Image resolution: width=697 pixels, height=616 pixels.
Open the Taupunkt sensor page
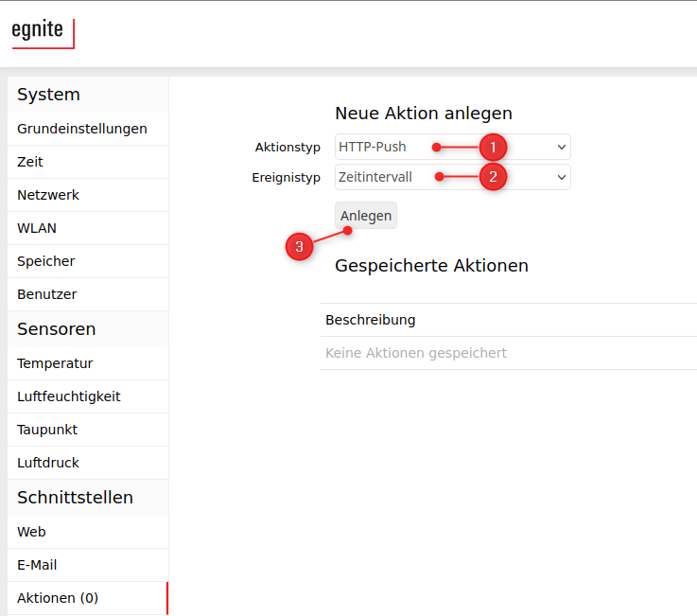[47, 430]
